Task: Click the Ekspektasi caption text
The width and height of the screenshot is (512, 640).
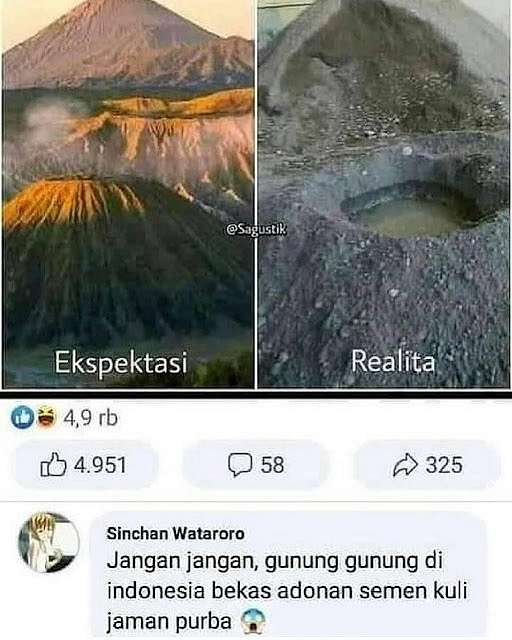Action: 121,362
